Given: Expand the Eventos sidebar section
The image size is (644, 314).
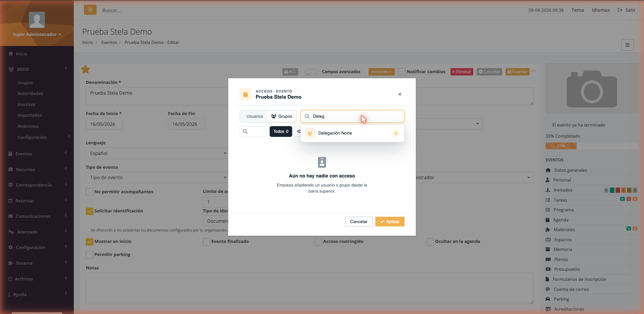Looking at the screenshot, I should [x=37, y=154].
